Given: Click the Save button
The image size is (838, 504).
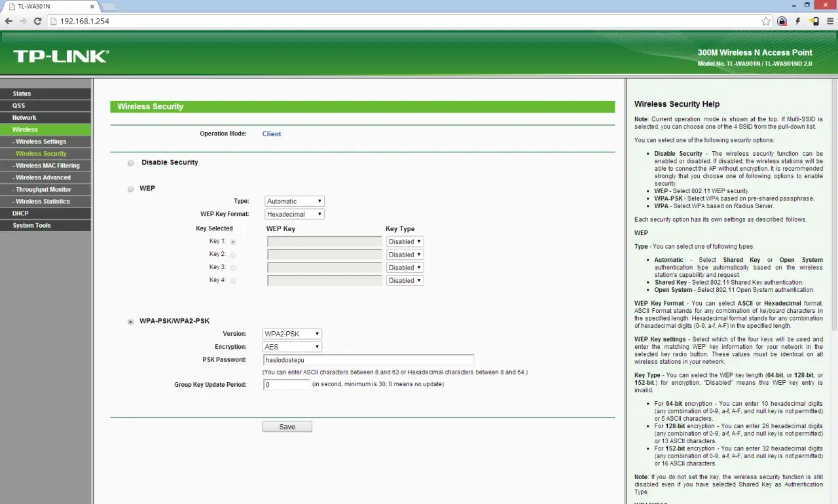Looking at the screenshot, I should click(x=287, y=427).
